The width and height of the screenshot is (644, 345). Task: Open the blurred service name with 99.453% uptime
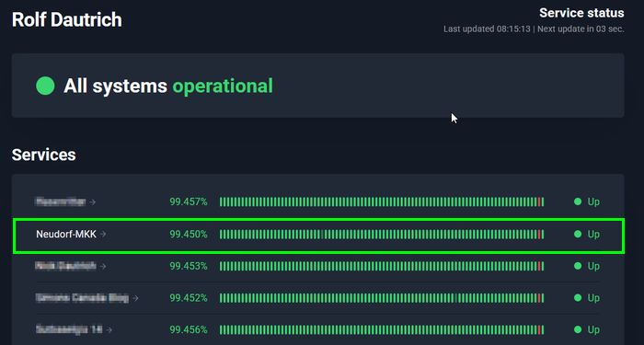click(65, 266)
